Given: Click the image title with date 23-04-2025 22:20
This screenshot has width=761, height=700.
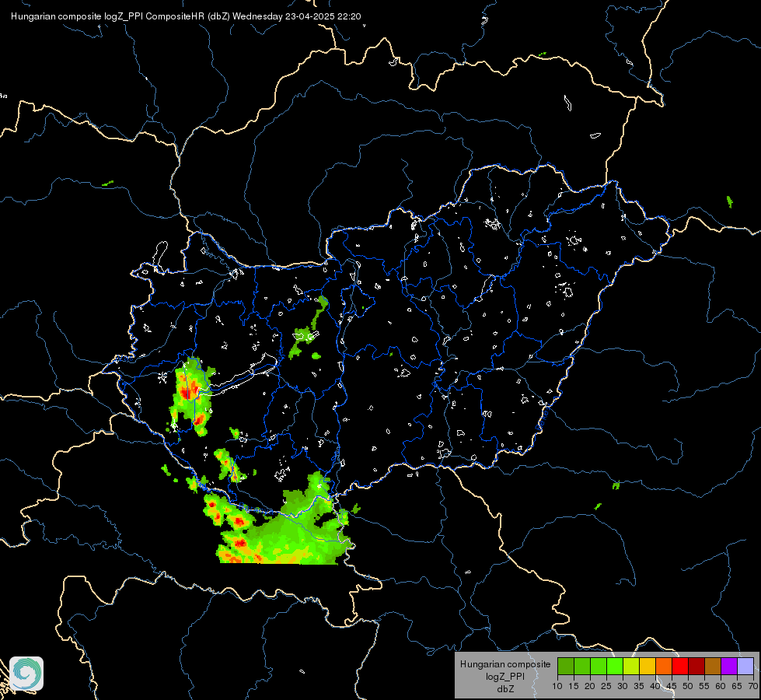Looking at the screenshot, I should [x=186, y=16].
